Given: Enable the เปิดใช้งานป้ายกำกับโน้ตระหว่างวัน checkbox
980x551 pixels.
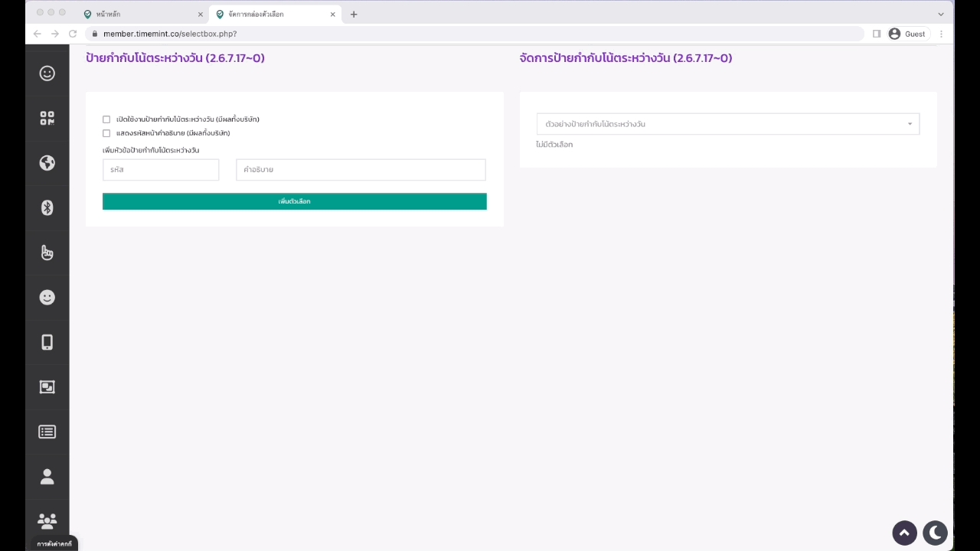Looking at the screenshot, I should [106, 119].
